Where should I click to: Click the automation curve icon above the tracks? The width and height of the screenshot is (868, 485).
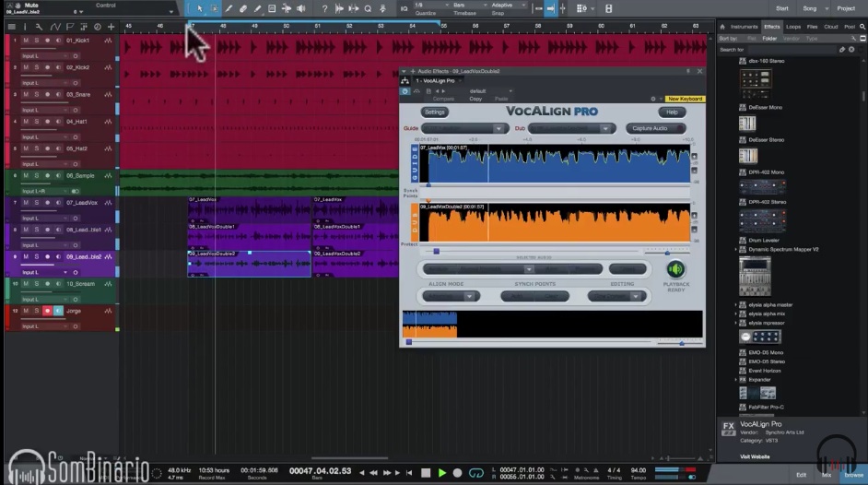coord(54,27)
